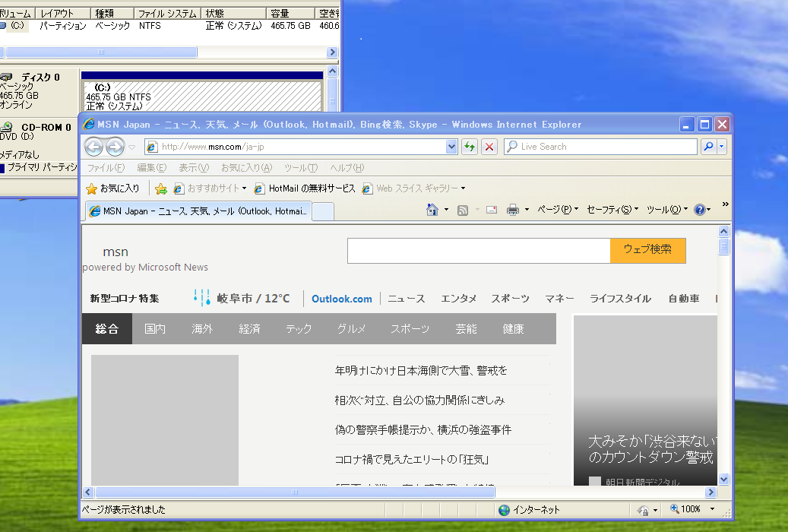This screenshot has height=532, width=788.
Task: Refresh the MSN page
Action: point(470,147)
